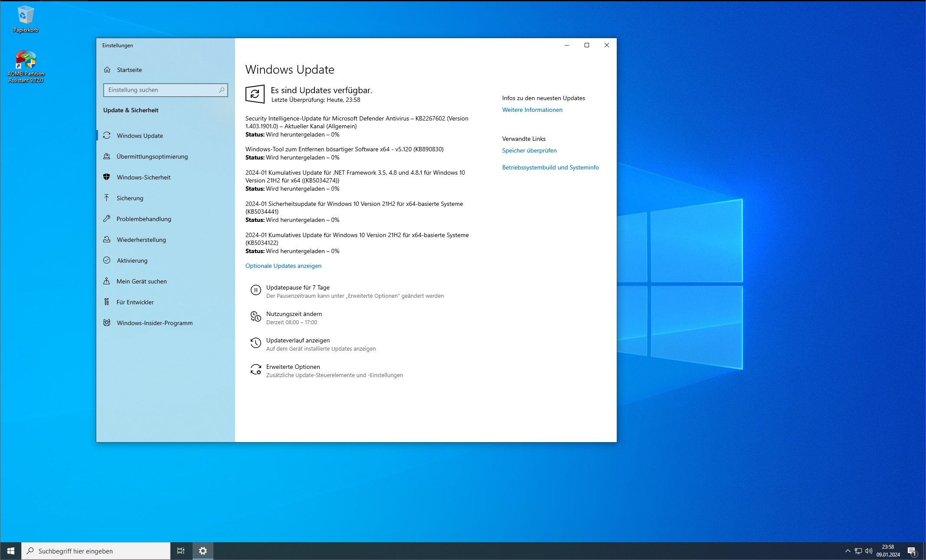Select Für Entwickler menu label
Screen dimensions: 926x560
[x=135, y=302]
